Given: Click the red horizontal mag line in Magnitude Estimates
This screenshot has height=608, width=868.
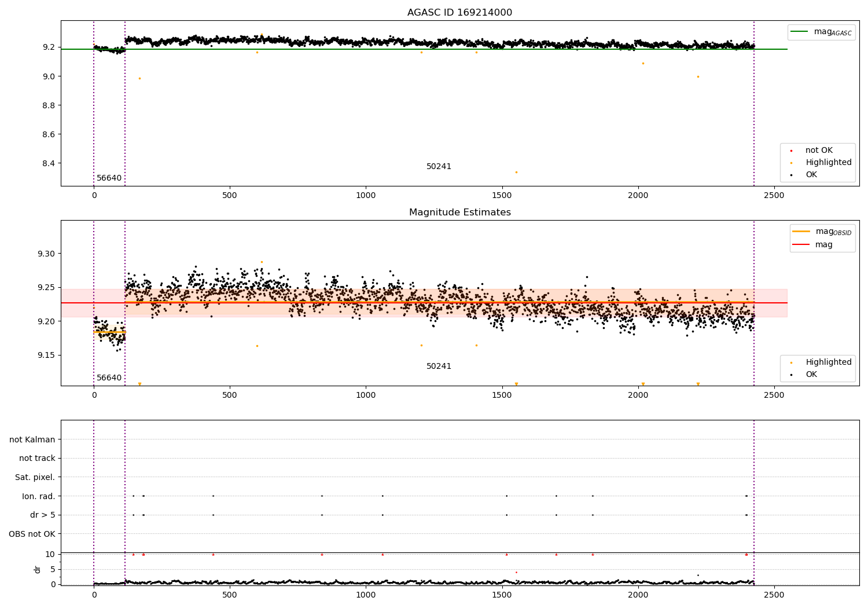Looking at the screenshot, I should pos(424,303).
